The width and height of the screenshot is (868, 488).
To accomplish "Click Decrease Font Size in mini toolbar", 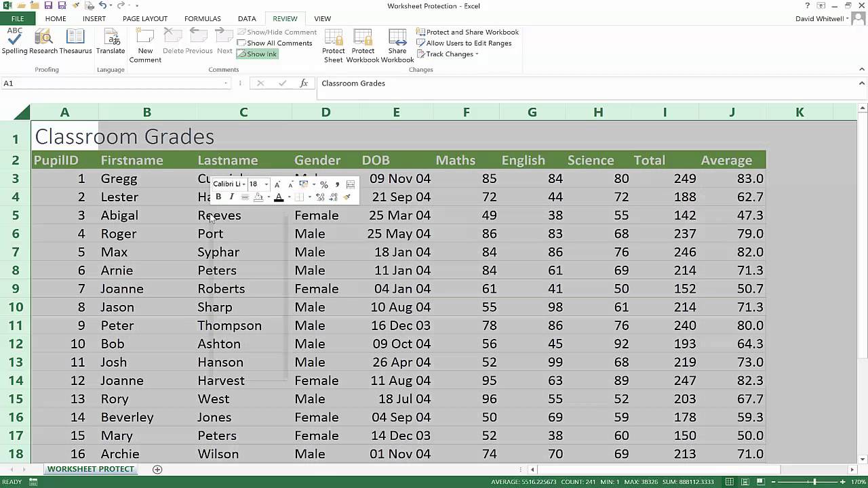I will click(290, 184).
